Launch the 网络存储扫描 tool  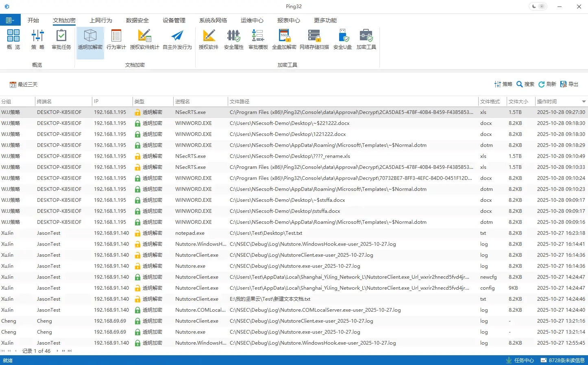(x=314, y=40)
